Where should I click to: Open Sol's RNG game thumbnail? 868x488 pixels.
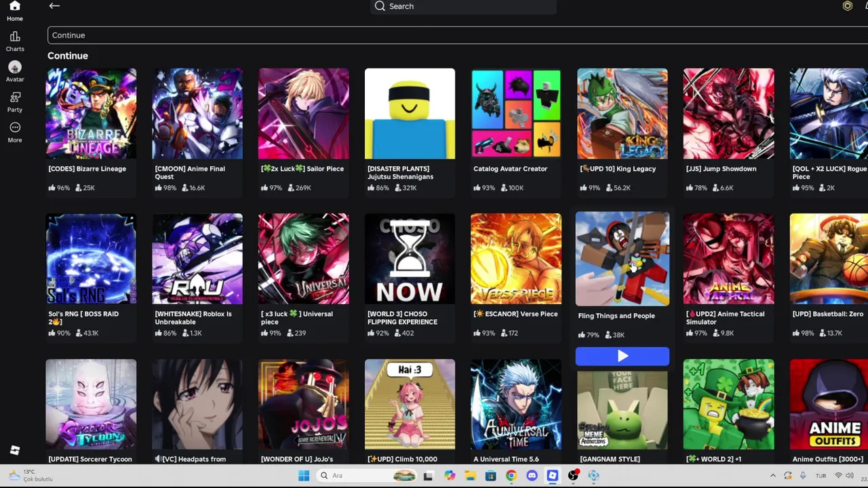point(91,259)
